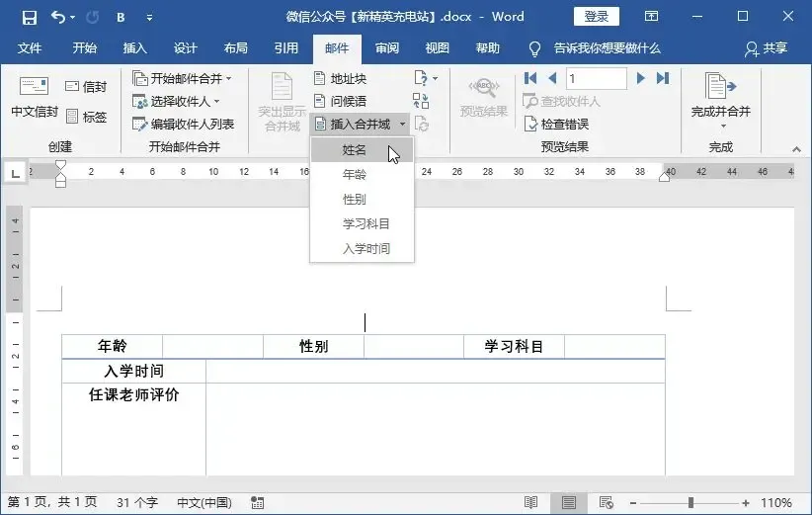
Task: Click the first line indent ruler marker
Action: (60, 164)
